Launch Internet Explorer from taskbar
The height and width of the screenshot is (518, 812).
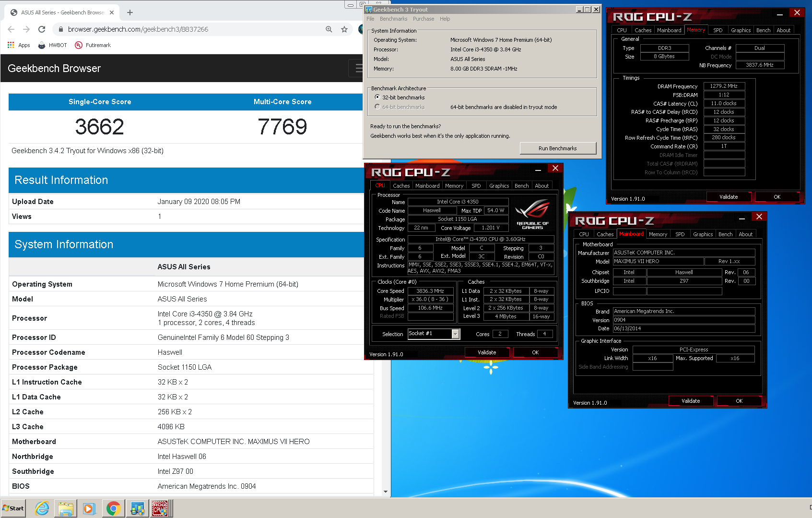42,508
